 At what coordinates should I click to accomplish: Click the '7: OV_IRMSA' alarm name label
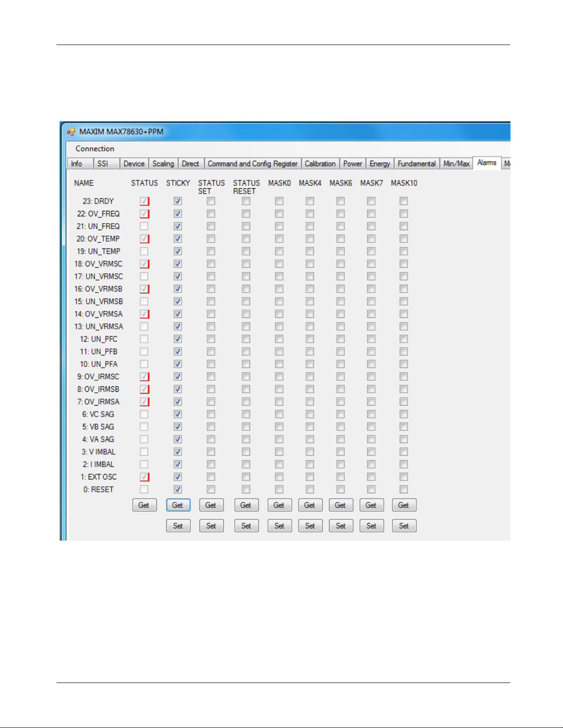point(98,402)
